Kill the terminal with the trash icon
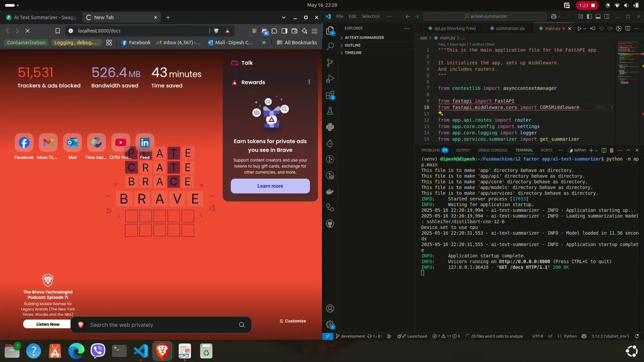This screenshot has width=644, height=362. 611,150
